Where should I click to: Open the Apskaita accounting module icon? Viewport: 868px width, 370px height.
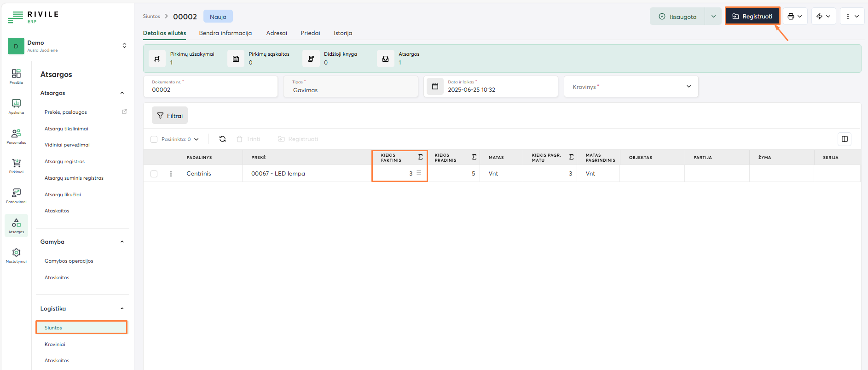16,106
